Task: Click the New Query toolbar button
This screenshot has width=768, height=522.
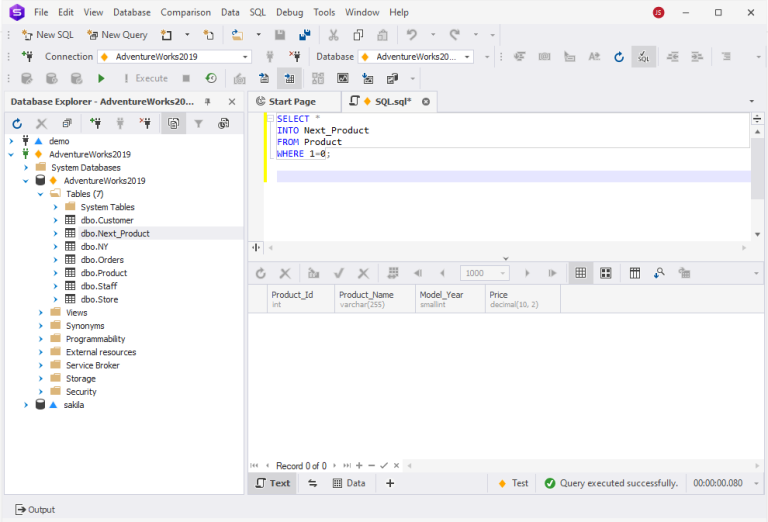Action: [117, 35]
